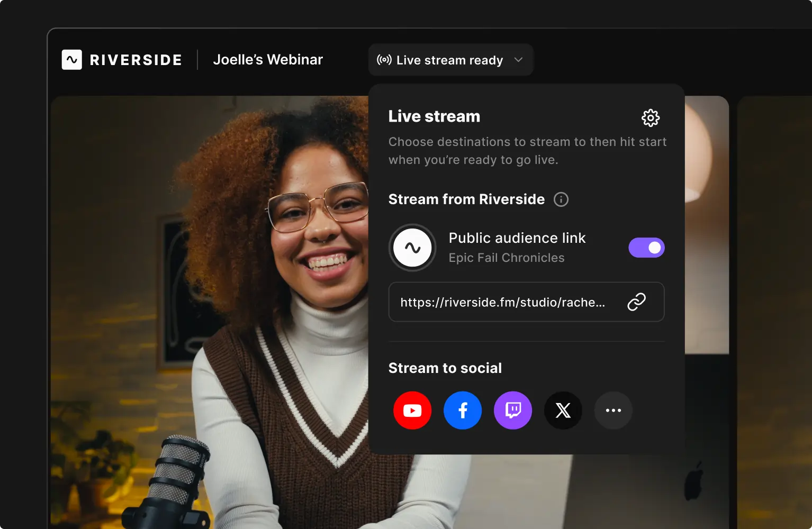This screenshot has height=529, width=812.
Task: Click info icon beside Stream from Riverside
Action: pos(561,199)
